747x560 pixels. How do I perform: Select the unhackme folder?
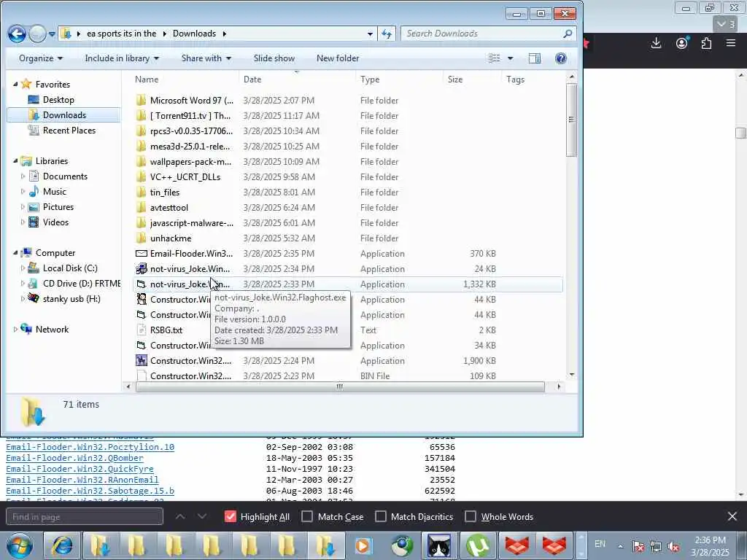click(348, 238)
